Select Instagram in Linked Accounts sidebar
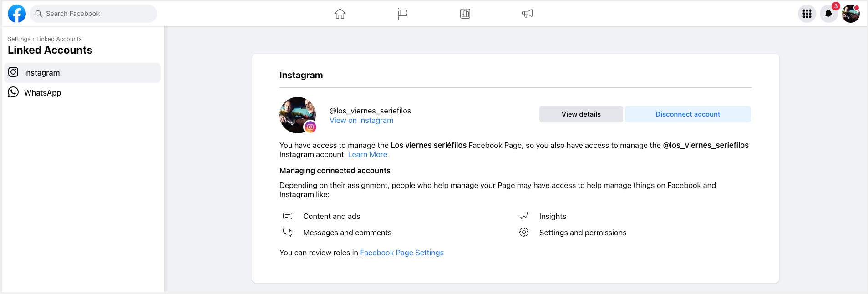Viewport: 868px width, 294px height. [82, 73]
